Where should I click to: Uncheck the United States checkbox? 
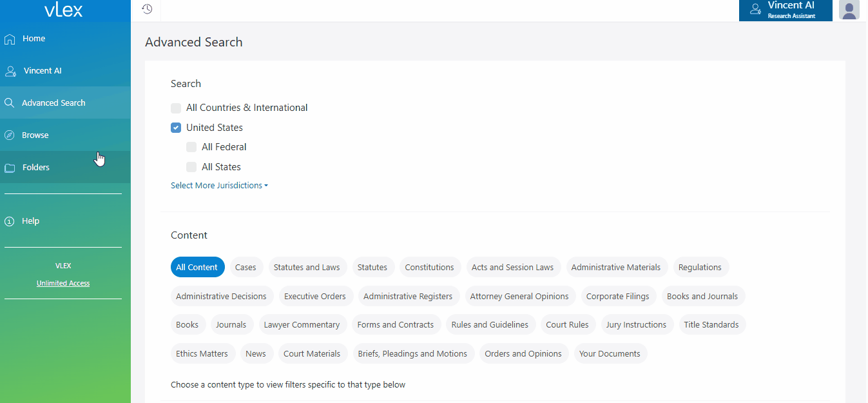pos(176,128)
